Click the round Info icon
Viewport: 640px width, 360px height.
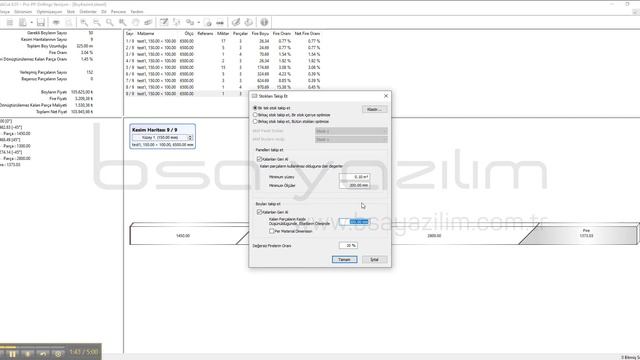tap(264, 22)
